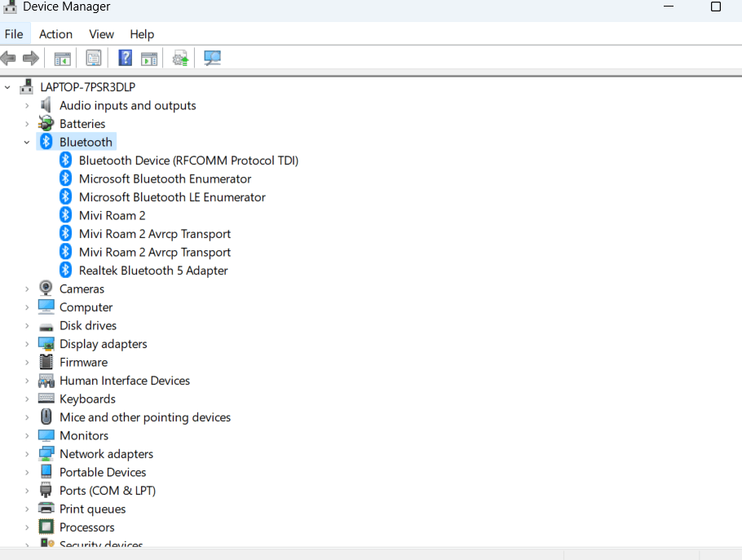Expand the Network adapters category

tap(27, 453)
